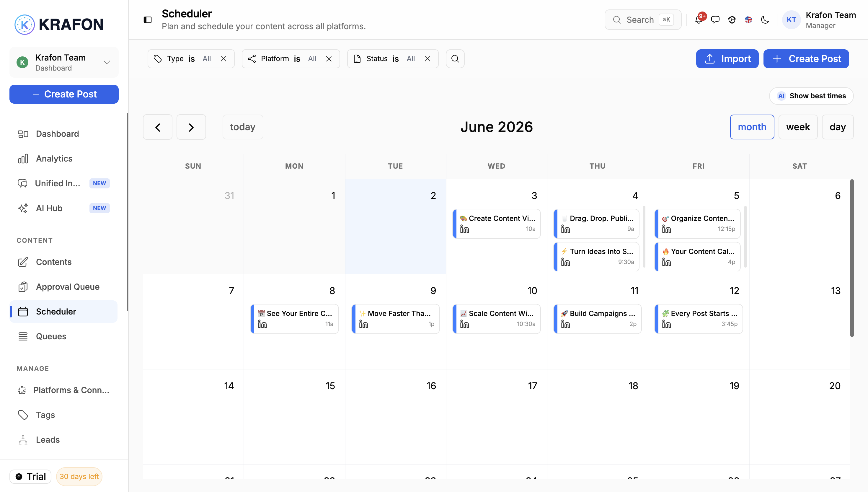The width and height of the screenshot is (868, 492).
Task: Remove the Status filter with its X
Action: (x=428, y=59)
